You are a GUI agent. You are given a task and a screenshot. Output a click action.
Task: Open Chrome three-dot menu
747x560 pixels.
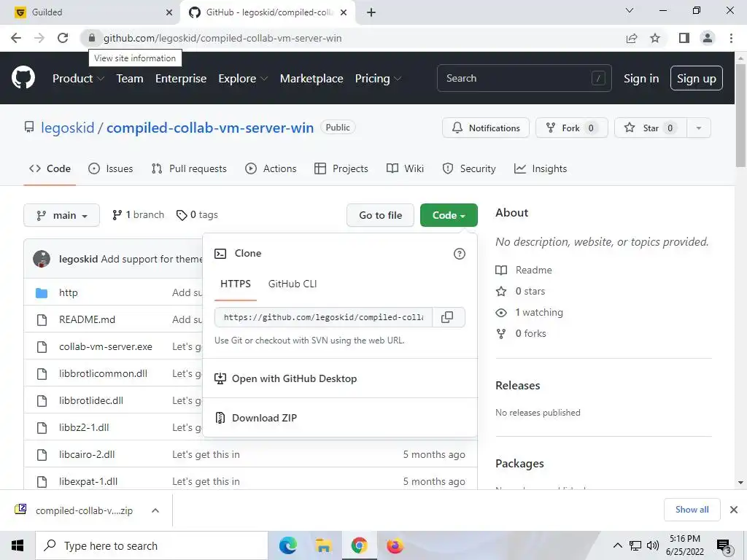pos(731,38)
